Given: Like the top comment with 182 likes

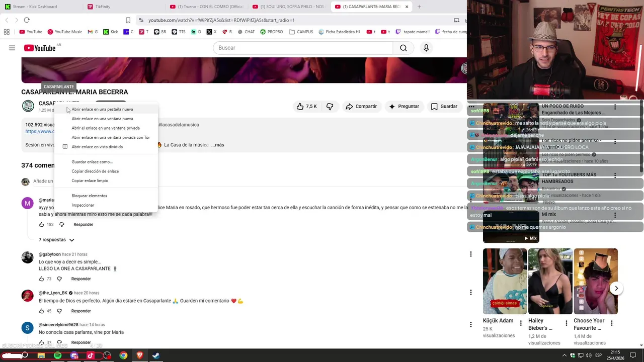Looking at the screenshot, I should pos(42,225).
